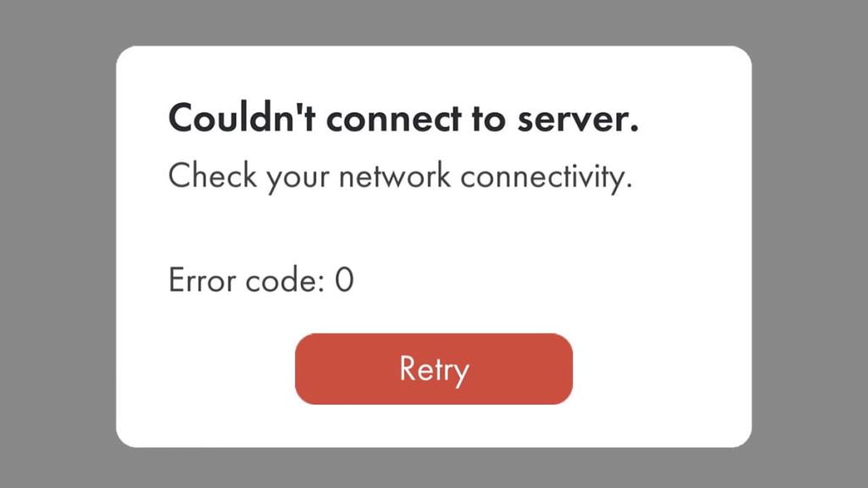Click the word "connect" in heading

(394, 119)
